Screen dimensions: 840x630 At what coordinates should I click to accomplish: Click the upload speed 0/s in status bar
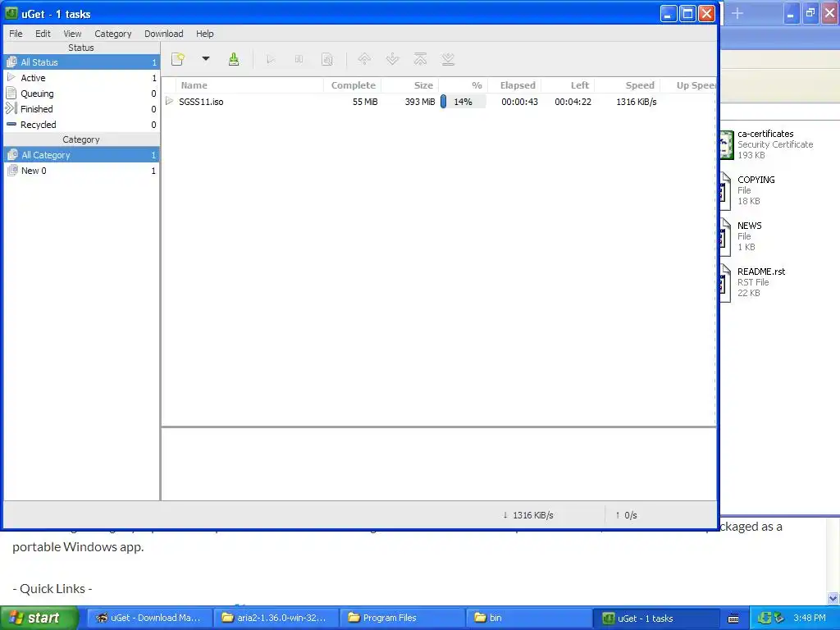[x=626, y=515]
